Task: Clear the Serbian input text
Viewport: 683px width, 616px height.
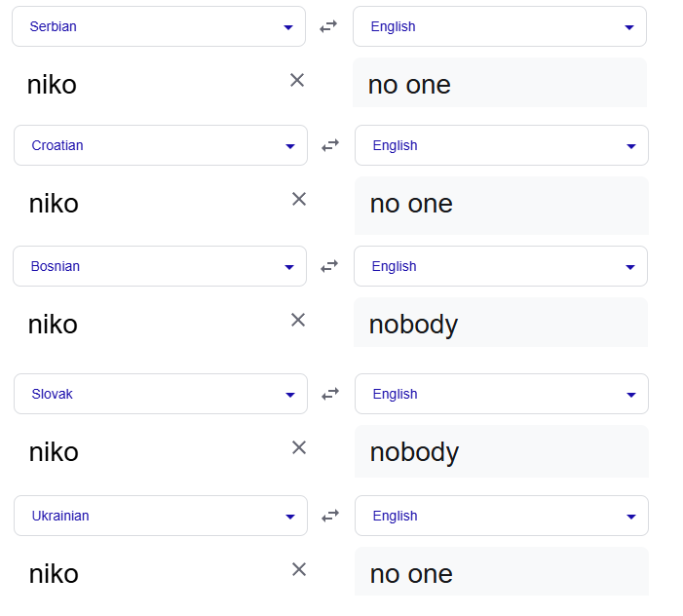Action: click(297, 80)
